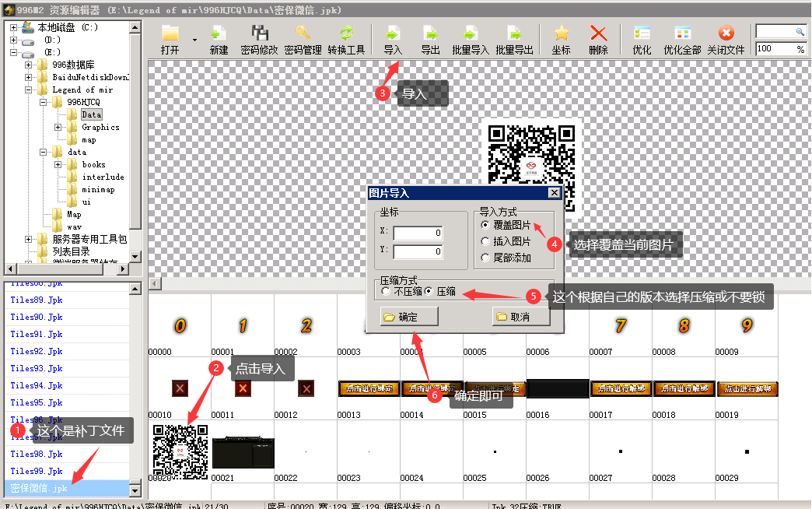812x509 pixels.
Task: Confirm import with 确定 button
Action: tap(409, 317)
